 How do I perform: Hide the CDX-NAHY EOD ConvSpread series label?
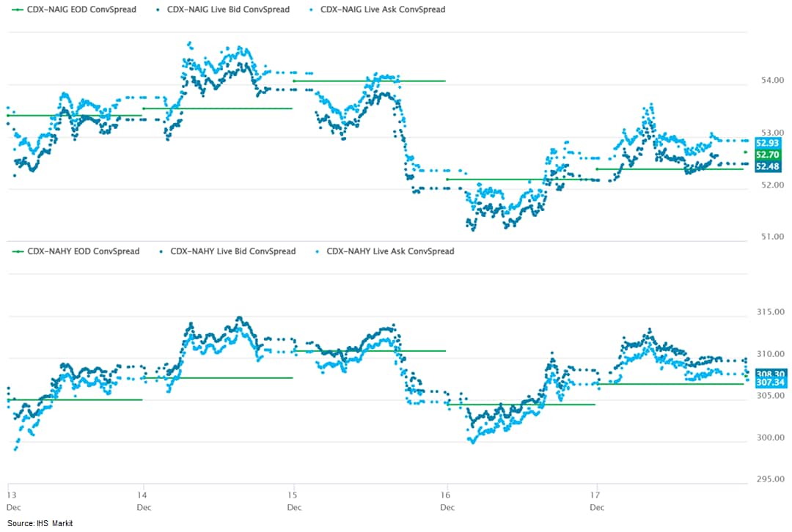click(x=83, y=251)
